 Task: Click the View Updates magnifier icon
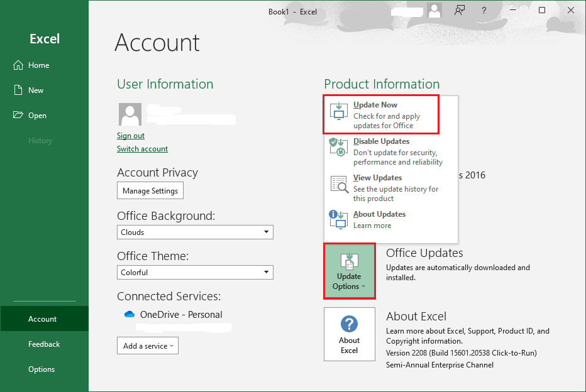point(338,185)
